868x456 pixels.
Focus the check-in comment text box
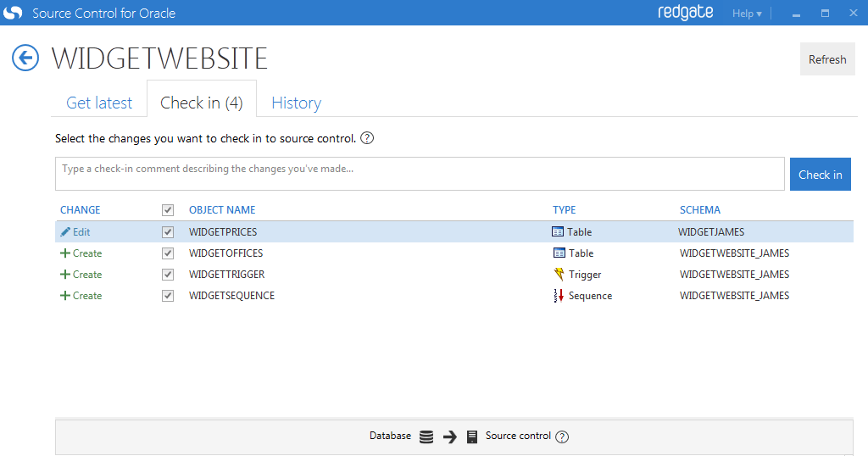(420, 174)
